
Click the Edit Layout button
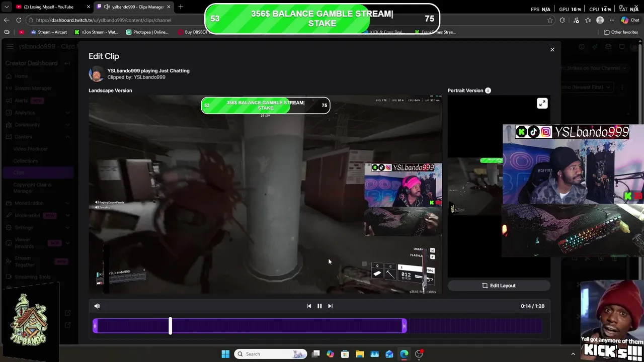point(499,286)
